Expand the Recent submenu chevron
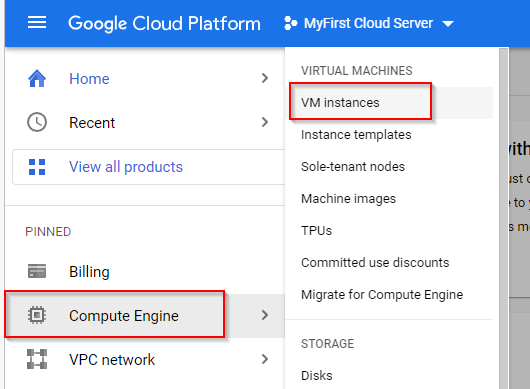This screenshot has width=530, height=389. point(265,122)
